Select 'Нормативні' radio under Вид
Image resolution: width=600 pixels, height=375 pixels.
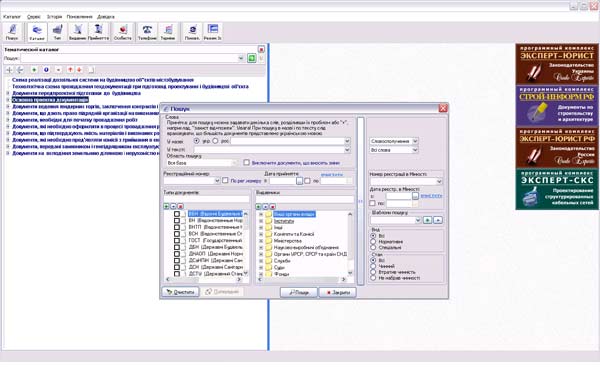[373, 241]
